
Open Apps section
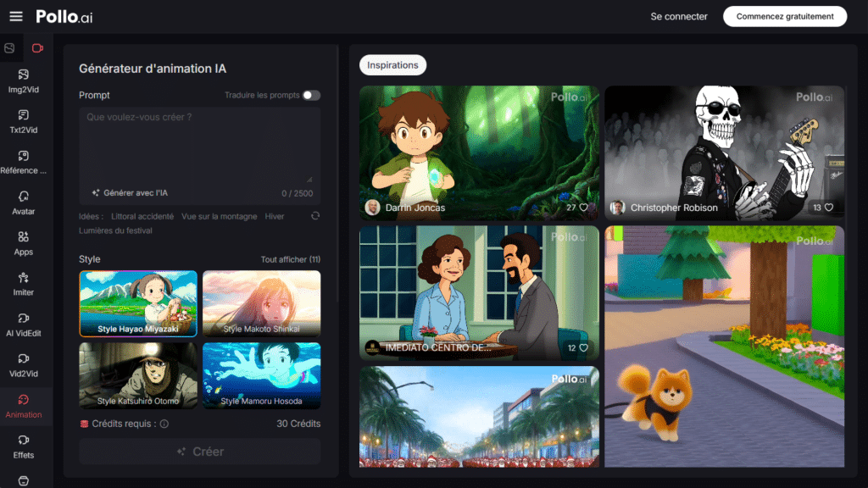pos(23,243)
